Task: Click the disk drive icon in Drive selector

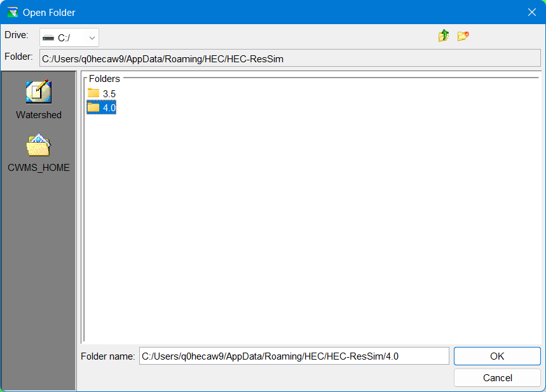Action: point(48,38)
